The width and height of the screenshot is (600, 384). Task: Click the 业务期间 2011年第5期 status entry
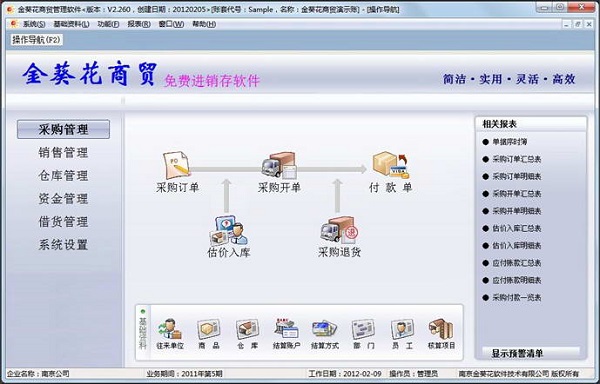click(184, 374)
